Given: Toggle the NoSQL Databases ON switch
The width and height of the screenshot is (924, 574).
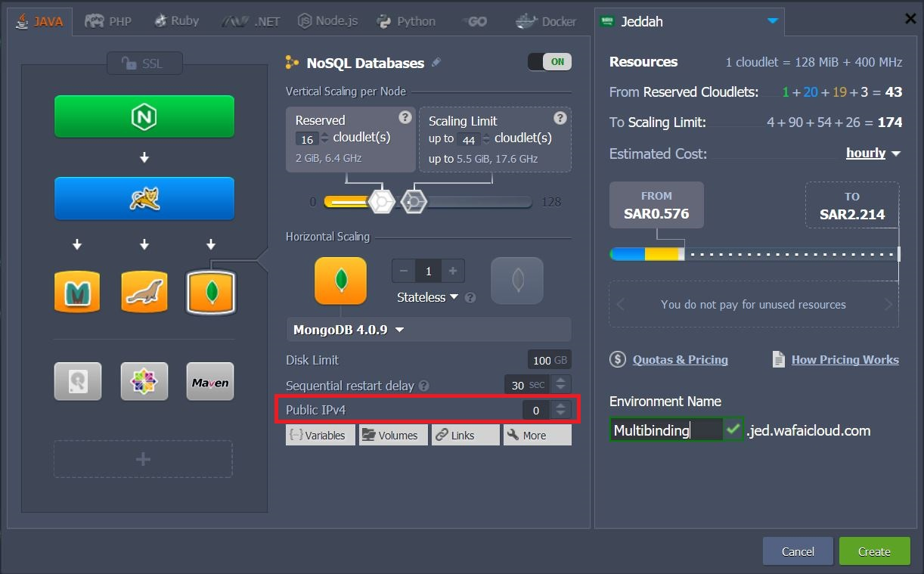Looking at the screenshot, I should click(x=550, y=62).
